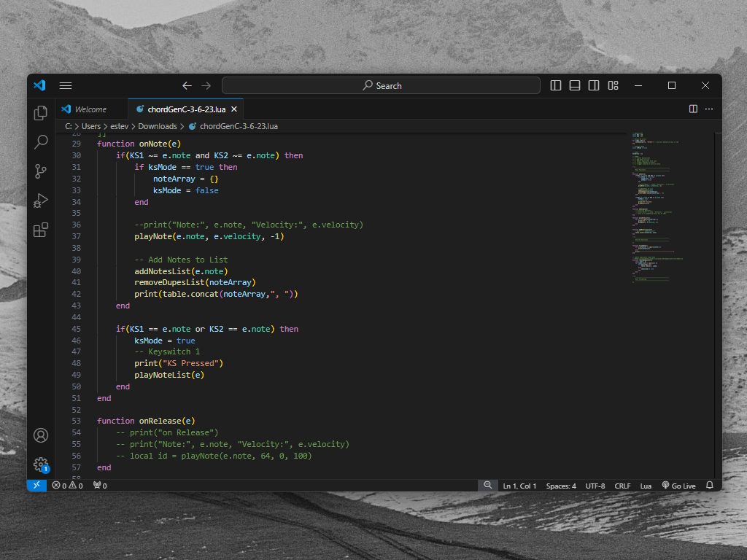Open the notifications bell in status bar
The image size is (747, 560).
click(x=709, y=486)
